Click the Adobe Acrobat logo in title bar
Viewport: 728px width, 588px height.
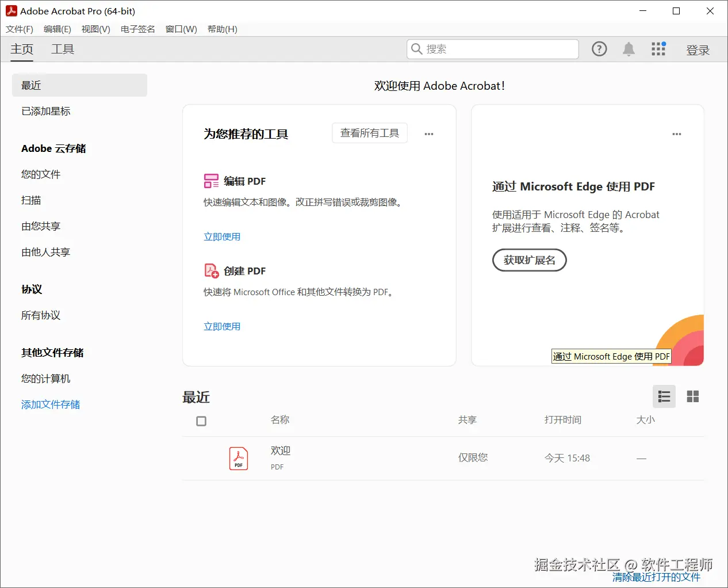[11, 11]
